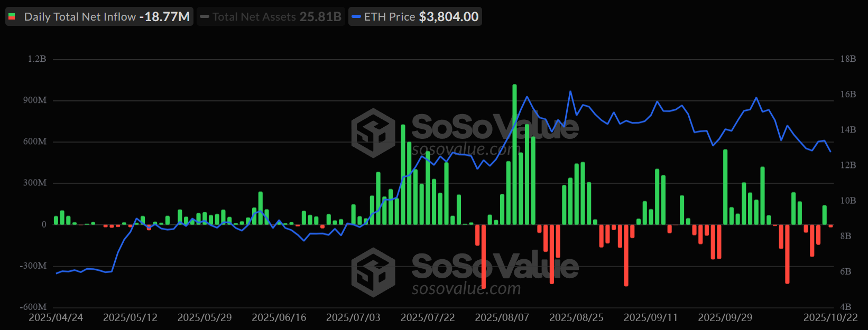
Task: Click the $3,804.00 ETH price value
Action: coord(448,17)
